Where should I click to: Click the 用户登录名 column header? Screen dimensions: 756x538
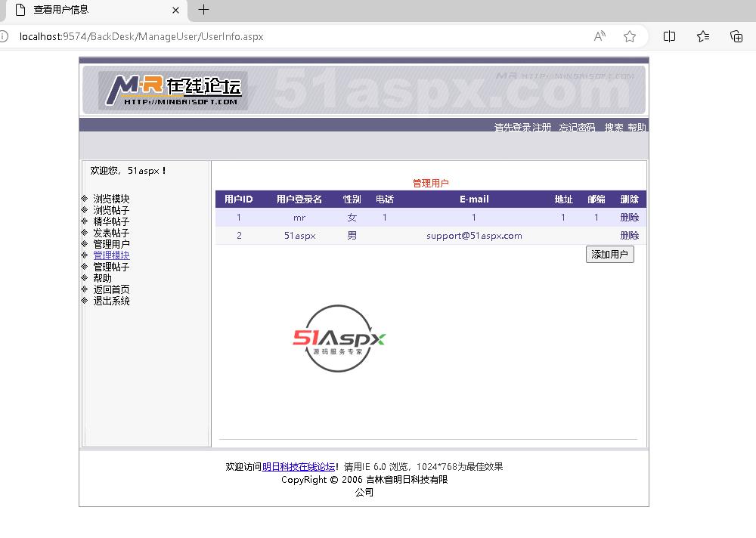click(299, 199)
